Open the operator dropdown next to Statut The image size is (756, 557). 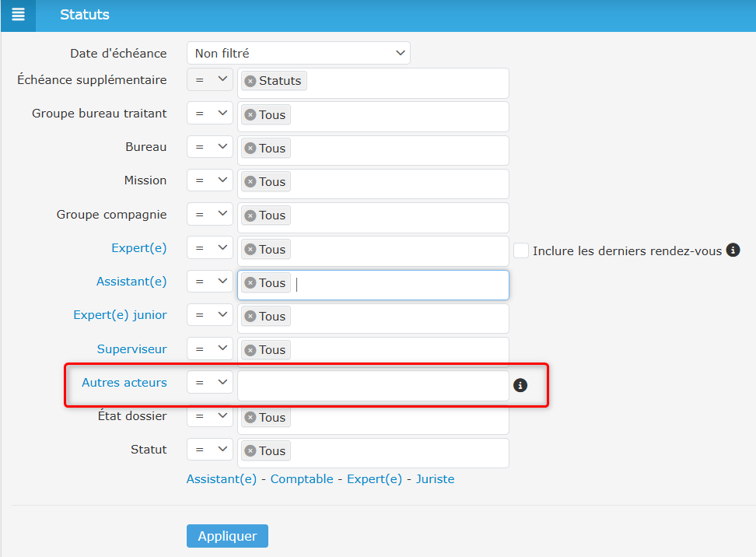click(x=208, y=449)
